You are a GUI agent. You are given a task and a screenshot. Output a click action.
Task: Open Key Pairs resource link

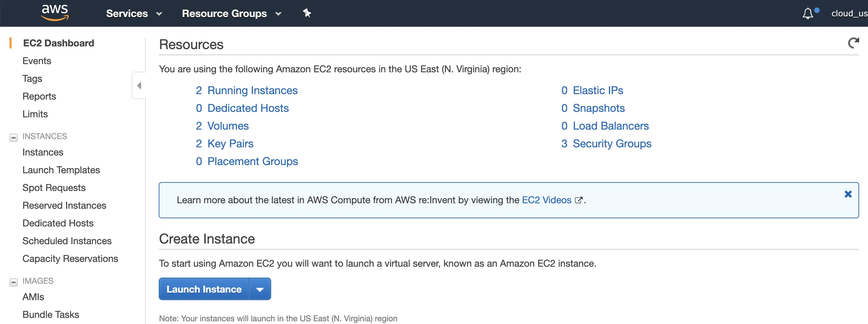[230, 144]
